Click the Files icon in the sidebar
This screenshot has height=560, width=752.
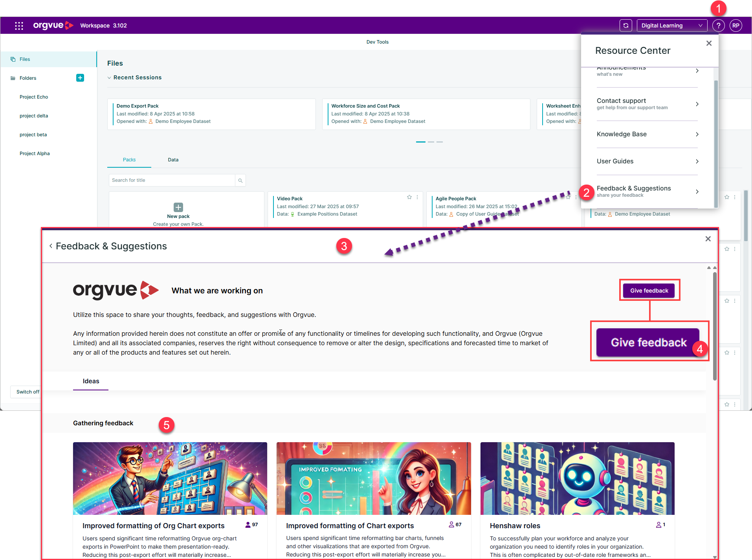click(13, 59)
